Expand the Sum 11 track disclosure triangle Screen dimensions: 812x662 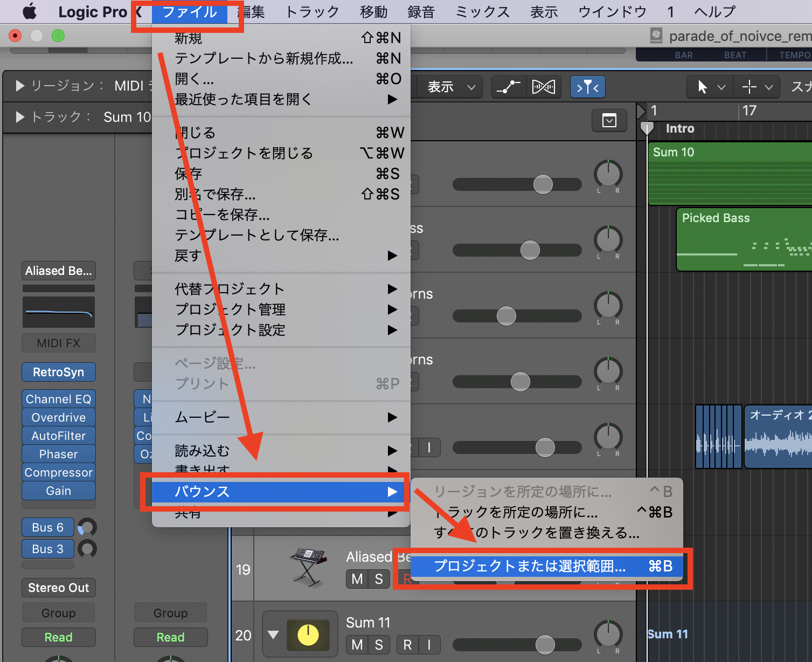(273, 634)
